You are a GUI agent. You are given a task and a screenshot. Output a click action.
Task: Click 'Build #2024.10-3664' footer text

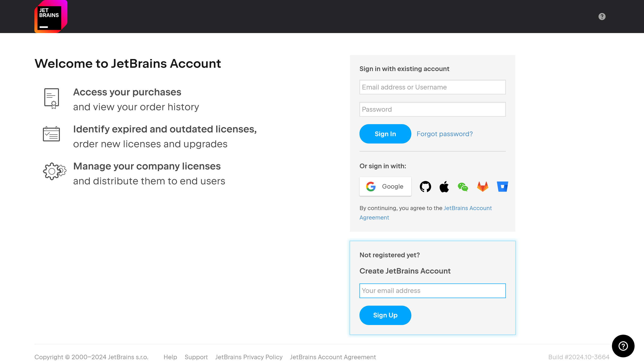[579, 357]
